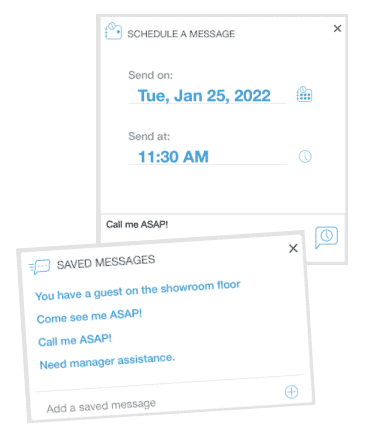Click the SAVED MESSAGES title text
The image size is (366, 431).
coord(106,262)
